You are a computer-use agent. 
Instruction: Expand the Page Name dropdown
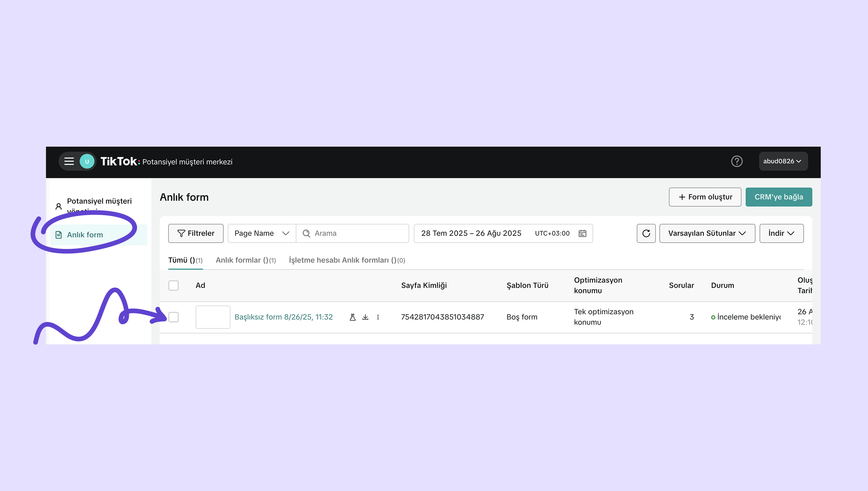(262, 233)
